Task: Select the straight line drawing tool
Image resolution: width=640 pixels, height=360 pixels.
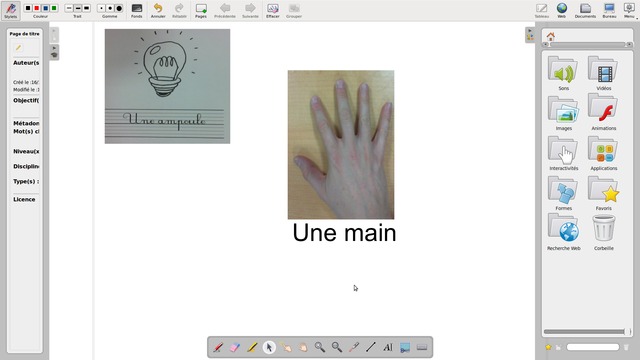Action: coord(371,347)
